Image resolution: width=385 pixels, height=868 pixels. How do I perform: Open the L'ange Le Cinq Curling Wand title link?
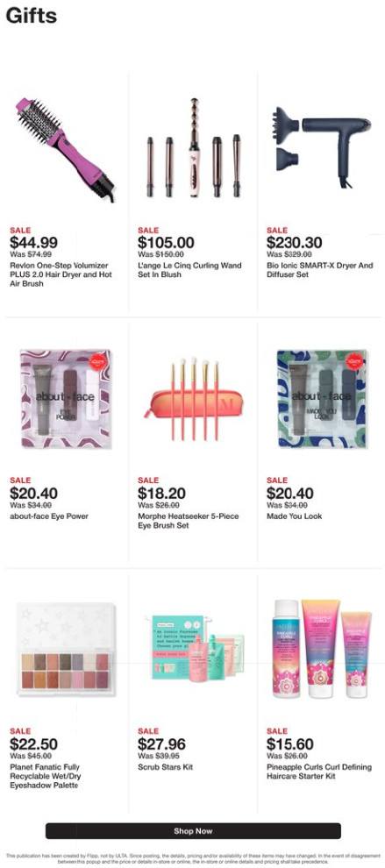click(x=189, y=270)
